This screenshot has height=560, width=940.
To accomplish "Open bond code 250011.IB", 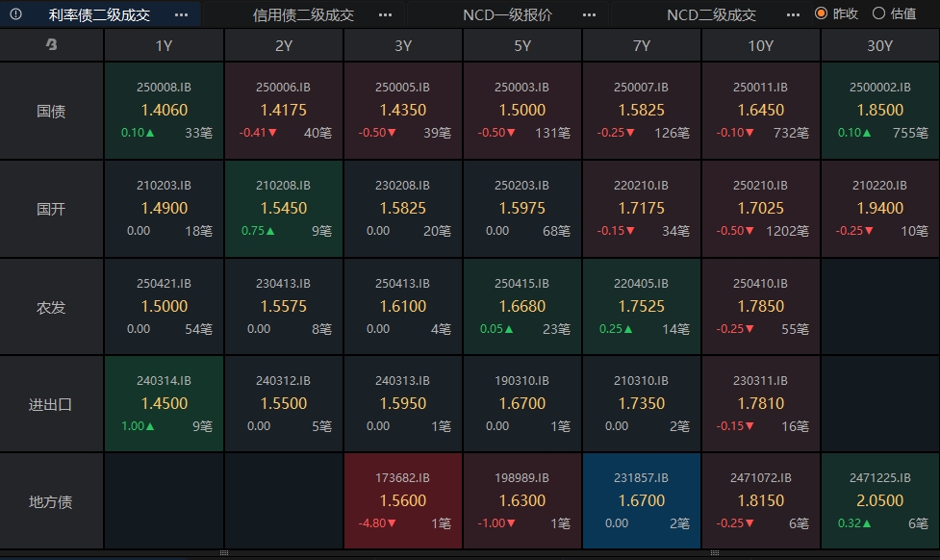I will coord(760,87).
